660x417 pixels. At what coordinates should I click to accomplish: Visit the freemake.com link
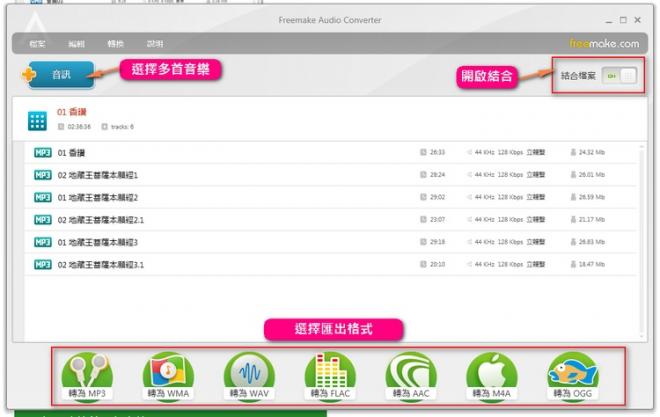(604, 43)
